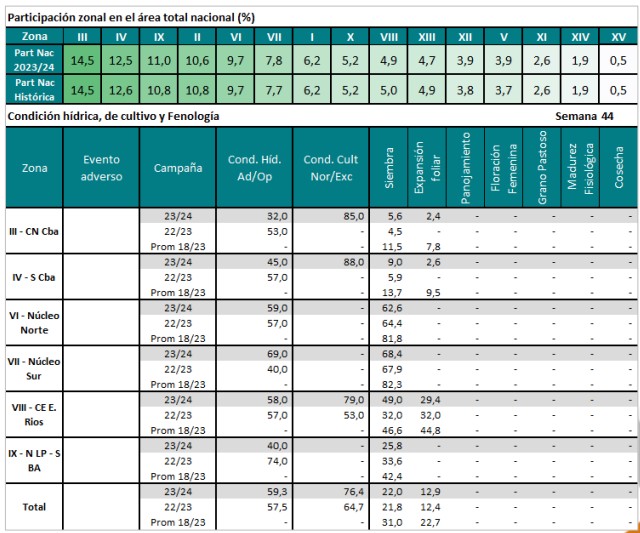Select the "Campaña" column header

click(180, 167)
